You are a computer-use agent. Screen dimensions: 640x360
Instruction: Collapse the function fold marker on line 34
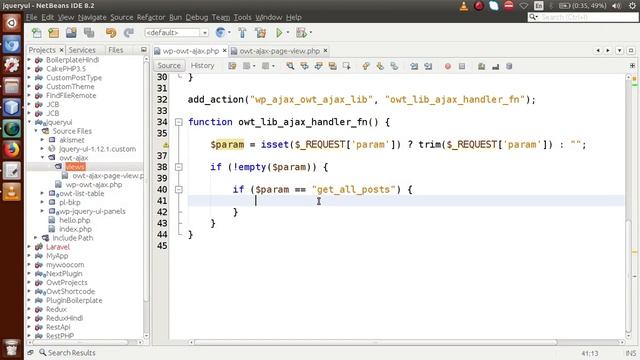(x=178, y=122)
